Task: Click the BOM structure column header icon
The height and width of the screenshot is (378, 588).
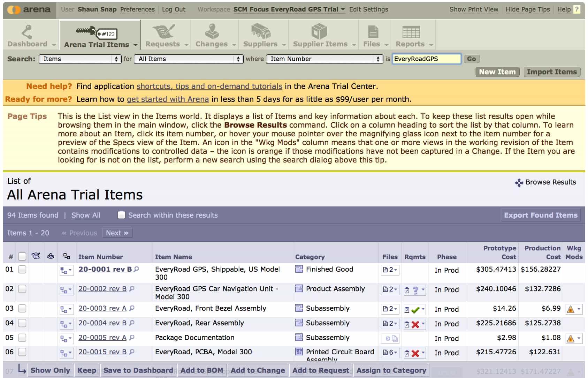Action: [67, 256]
